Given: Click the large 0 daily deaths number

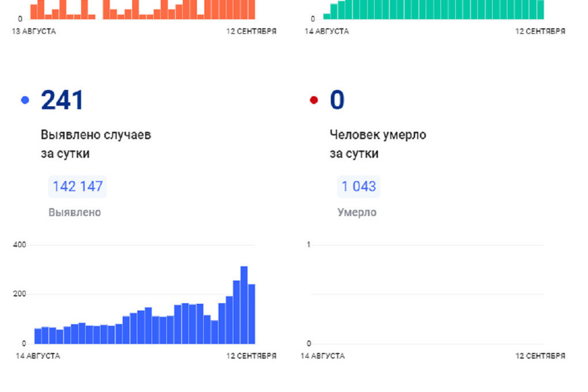Looking at the screenshot, I should point(337,100).
